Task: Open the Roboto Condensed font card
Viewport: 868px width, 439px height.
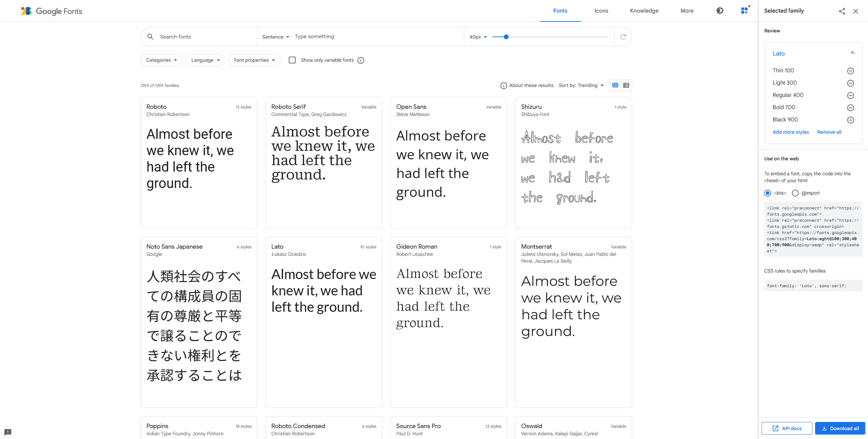Action: (324, 428)
